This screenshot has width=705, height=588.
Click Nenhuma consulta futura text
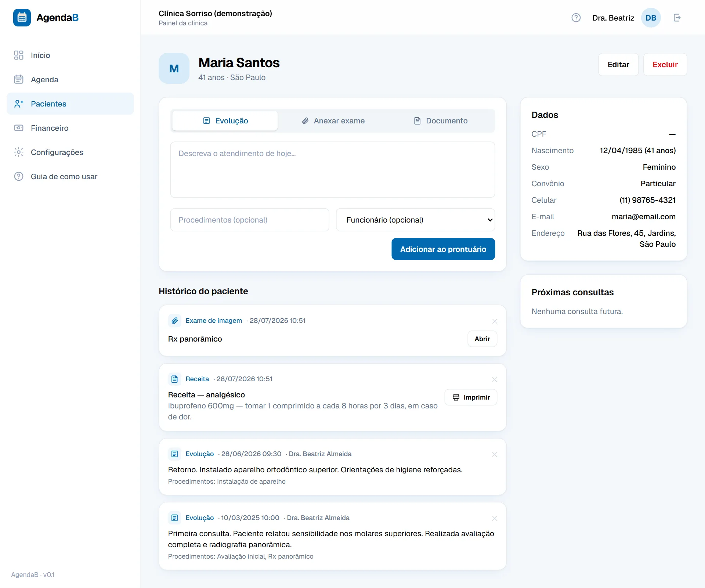(x=577, y=311)
